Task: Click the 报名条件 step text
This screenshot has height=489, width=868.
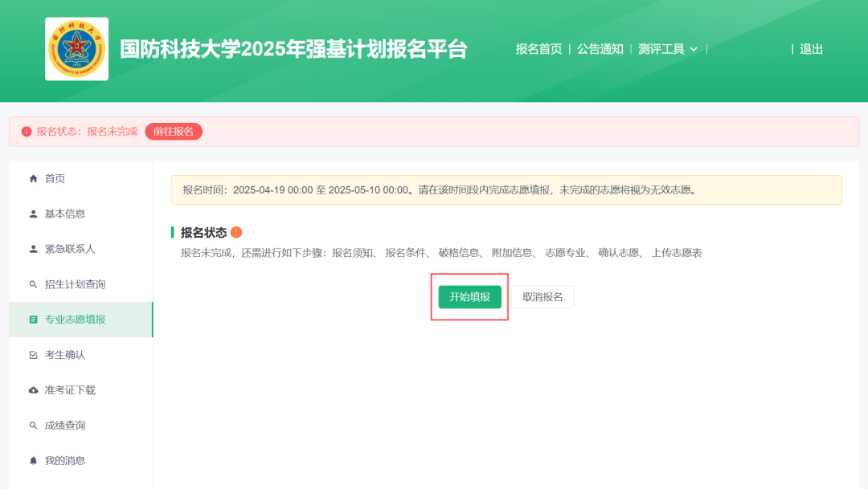Action: (406, 253)
